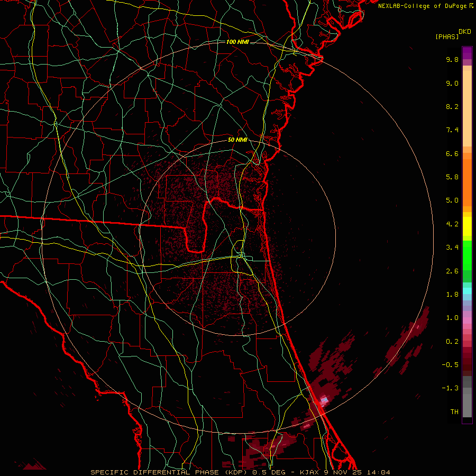Select the 8.2 scale value
This screenshot has width=476, height=476.
(452, 106)
